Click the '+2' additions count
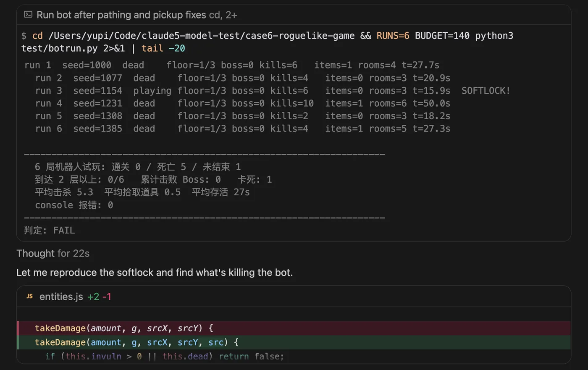Viewport: 588px width, 370px height. (x=93, y=297)
